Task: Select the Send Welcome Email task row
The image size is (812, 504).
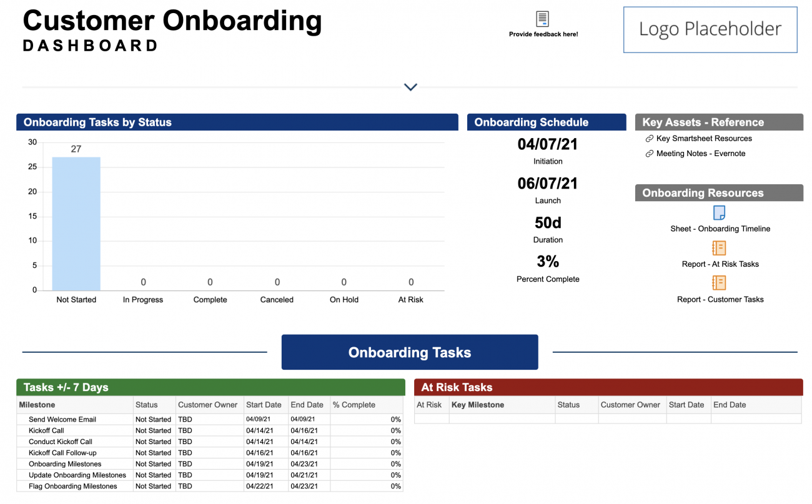Action: [x=62, y=420]
